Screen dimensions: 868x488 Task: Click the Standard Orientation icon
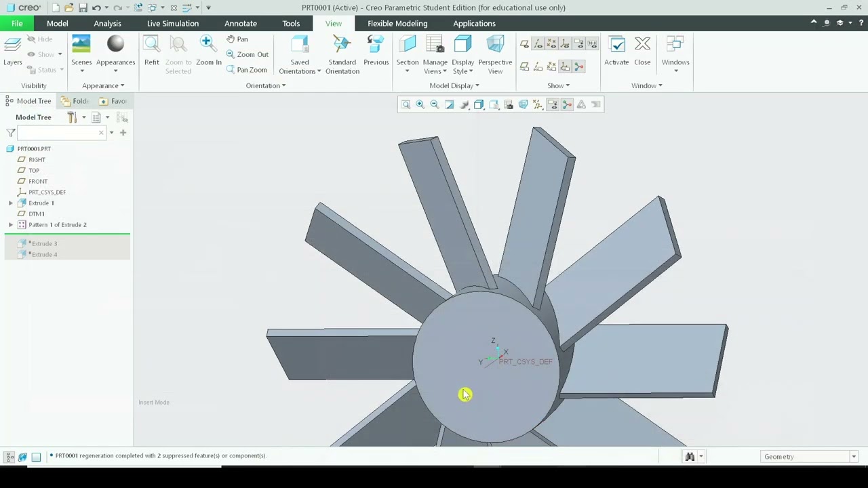[342, 45]
